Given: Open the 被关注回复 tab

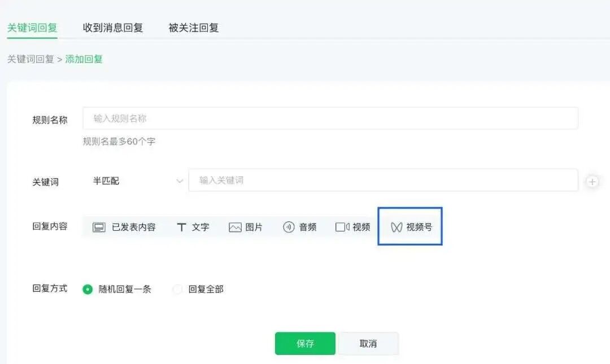Looking at the screenshot, I should [x=194, y=27].
